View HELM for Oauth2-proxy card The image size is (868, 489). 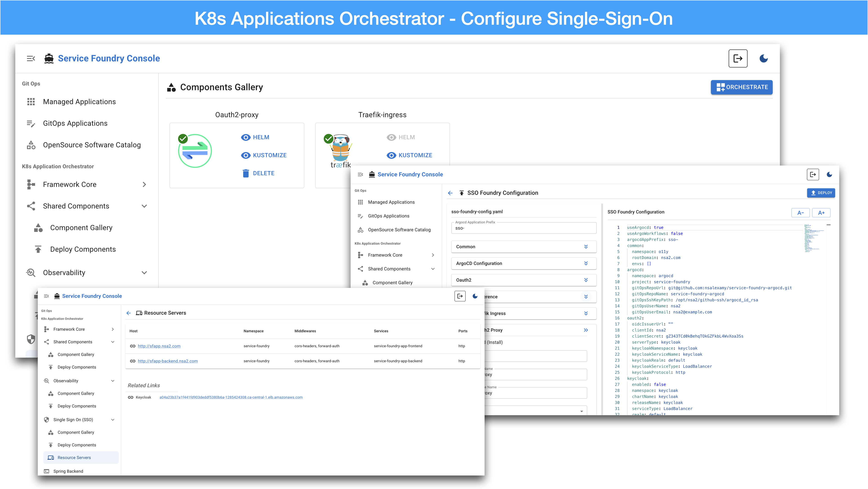pos(255,137)
